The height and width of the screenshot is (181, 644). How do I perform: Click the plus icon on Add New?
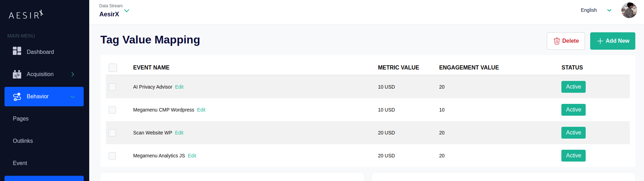point(600,41)
